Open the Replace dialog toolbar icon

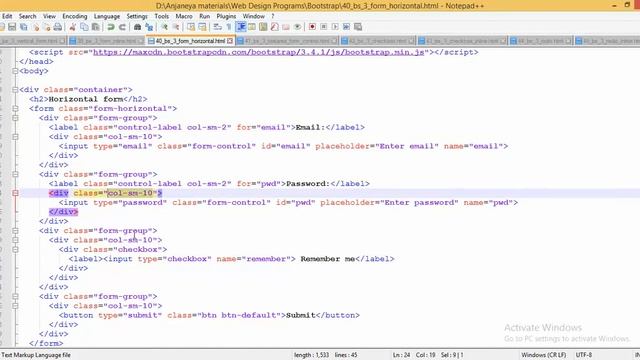pos(149,27)
